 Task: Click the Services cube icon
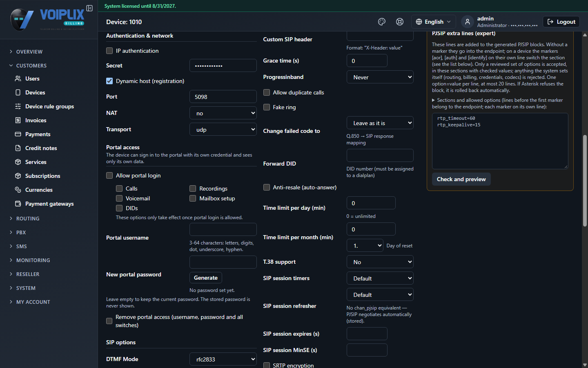tap(18, 162)
